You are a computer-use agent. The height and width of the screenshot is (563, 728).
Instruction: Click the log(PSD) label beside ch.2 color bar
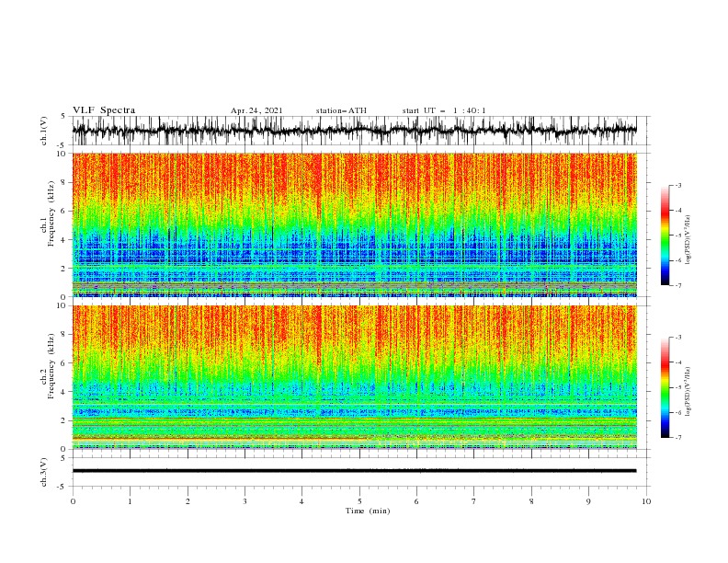tap(688, 391)
